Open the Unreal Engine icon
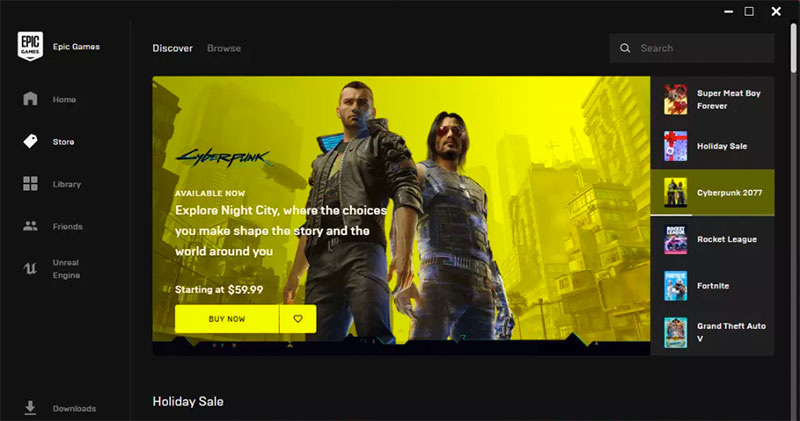This screenshot has width=800, height=421. pos(30,268)
